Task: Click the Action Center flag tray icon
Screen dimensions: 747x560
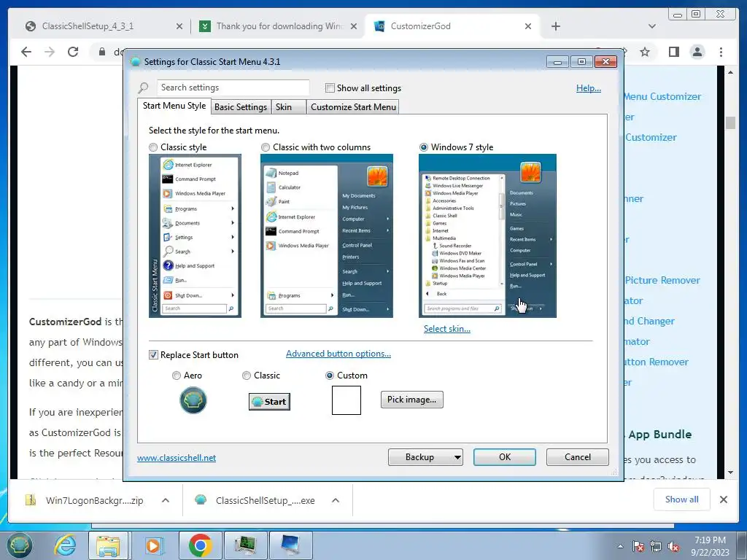Action: coord(638,546)
